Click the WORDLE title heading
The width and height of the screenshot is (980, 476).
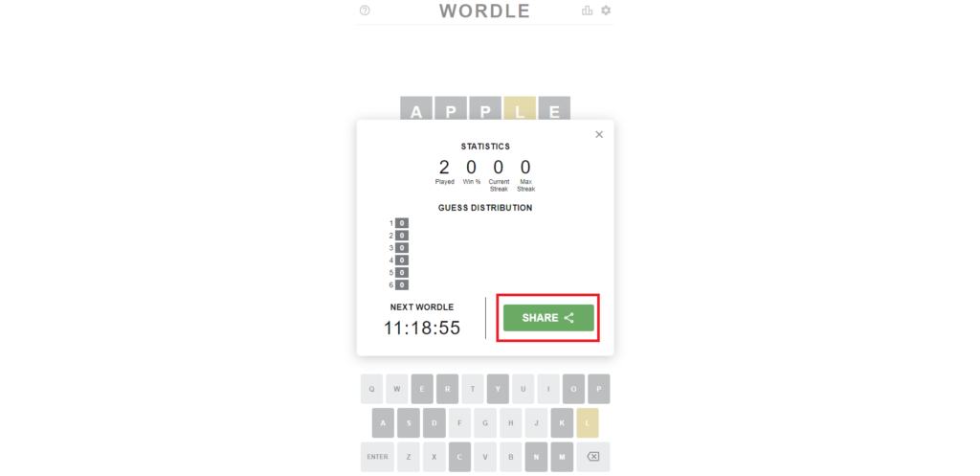coord(484,11)
